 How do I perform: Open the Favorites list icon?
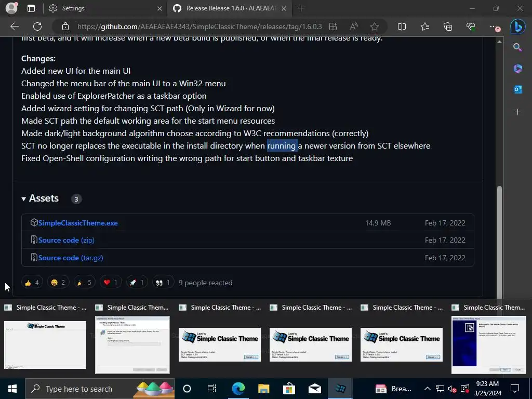425,26
